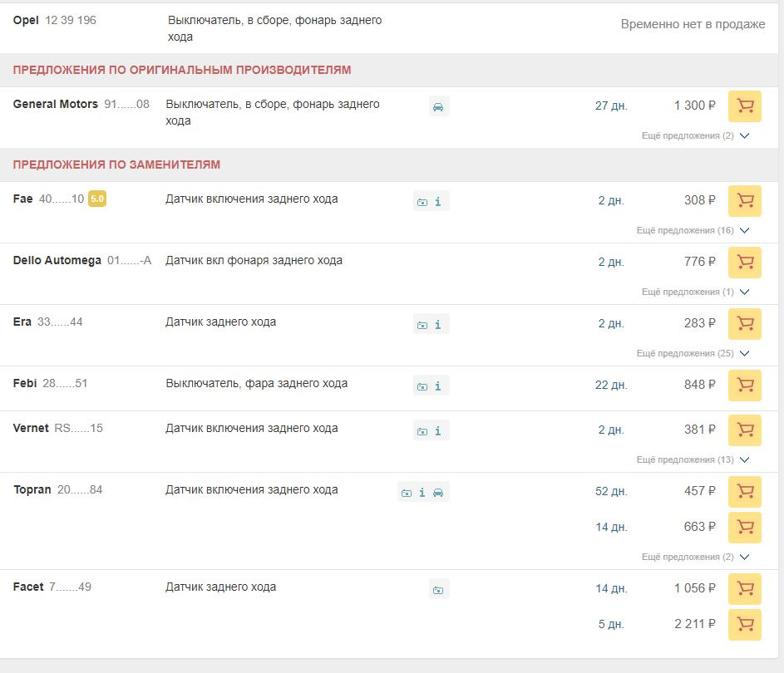The height and width of the screenshot is (673, 784).
Task: View the photo icon for Facet sensor
Action: (x=438, y=589)
